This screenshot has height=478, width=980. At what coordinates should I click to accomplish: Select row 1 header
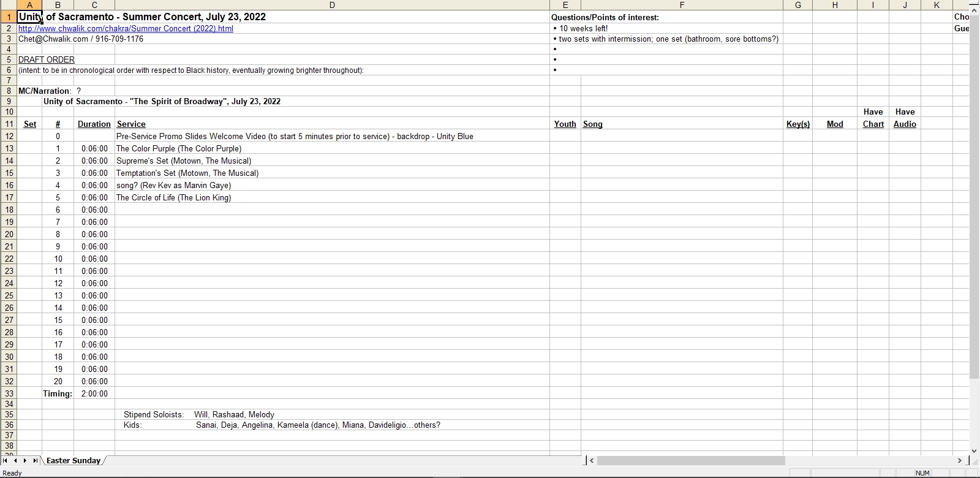click(x=9, y=17)
